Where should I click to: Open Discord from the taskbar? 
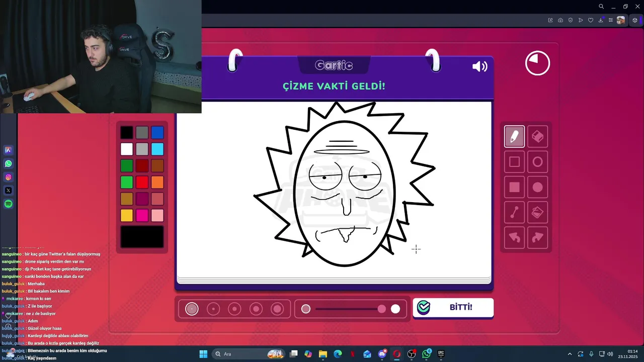(x=382, y=354)
